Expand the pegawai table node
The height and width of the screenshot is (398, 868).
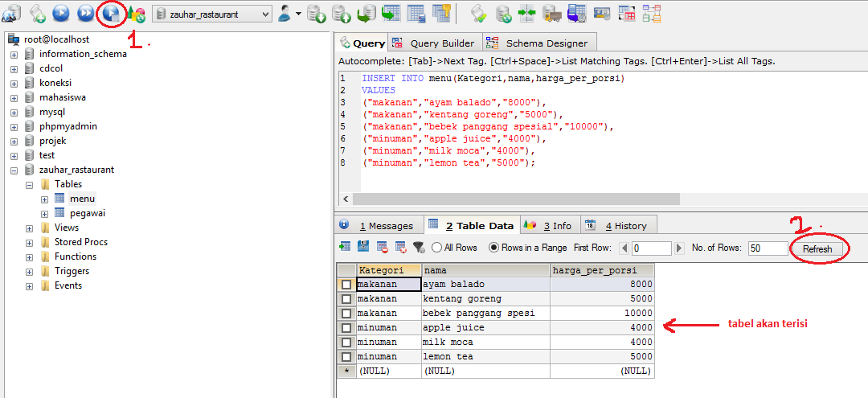click(x=45, y=214)
